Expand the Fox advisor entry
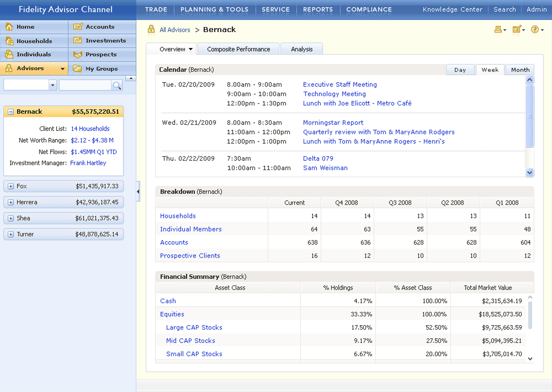The image size is (552, 392). pyautogui.click(x=11, y=186)
